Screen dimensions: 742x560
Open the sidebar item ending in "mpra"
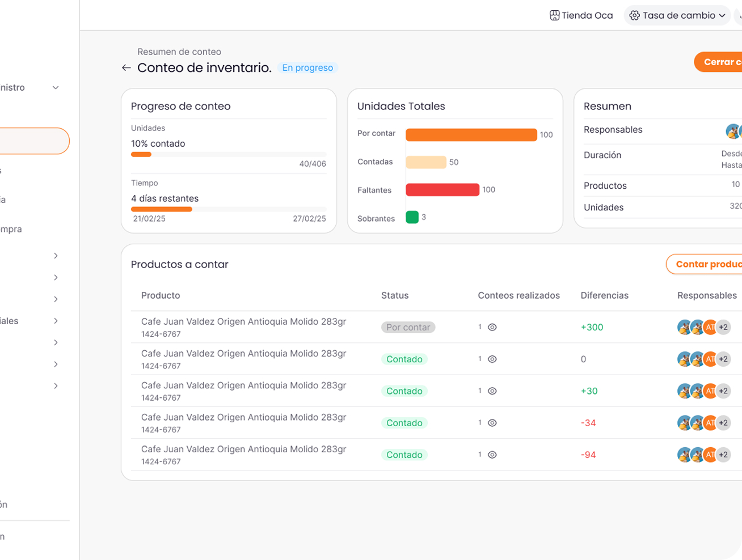point(11,229)
